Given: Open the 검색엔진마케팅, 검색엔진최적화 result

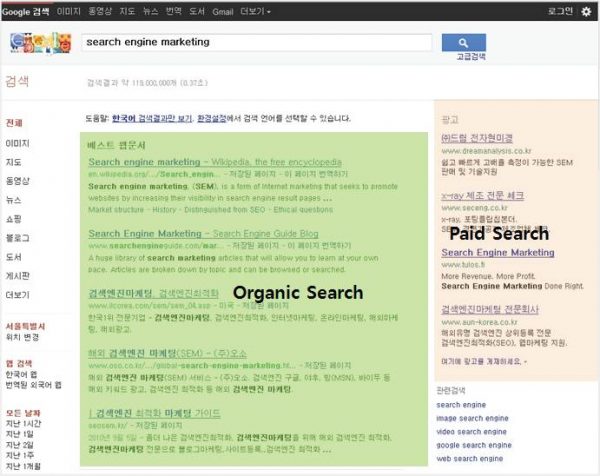Looking at the screenshot, I should coord(153,293).
